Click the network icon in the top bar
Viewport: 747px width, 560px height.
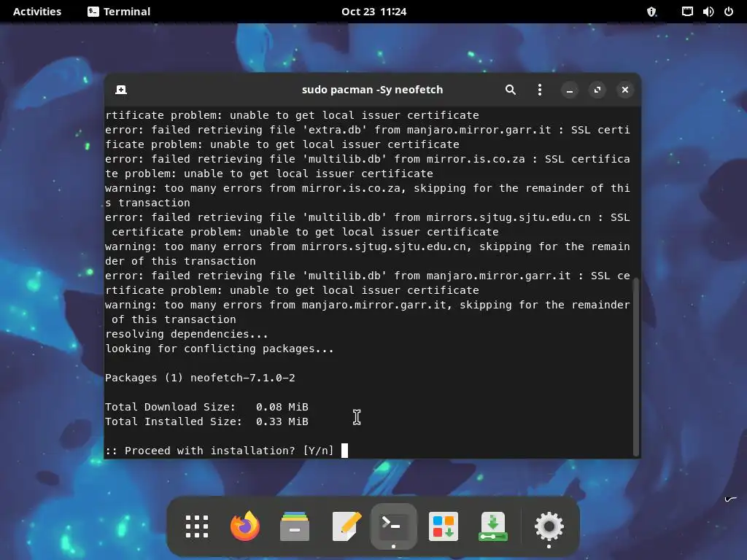[x=687, y=12]
